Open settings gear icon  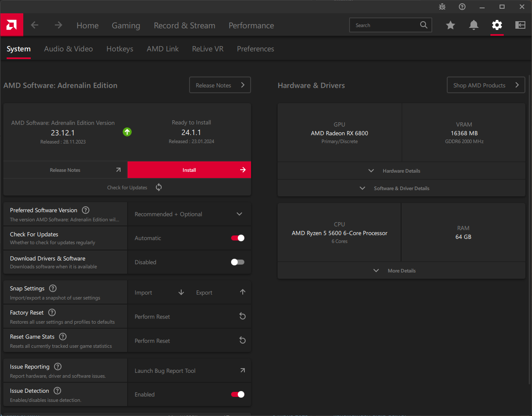[497, 25]
